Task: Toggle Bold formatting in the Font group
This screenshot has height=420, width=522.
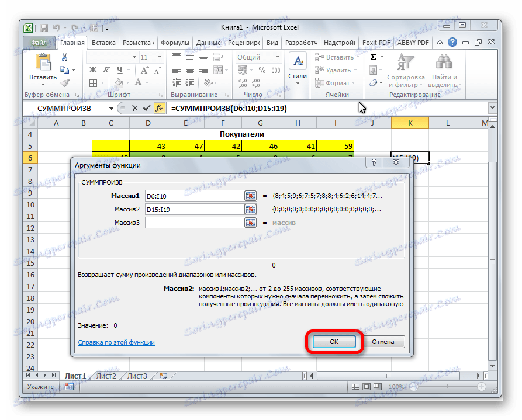Action: (94, 70)
